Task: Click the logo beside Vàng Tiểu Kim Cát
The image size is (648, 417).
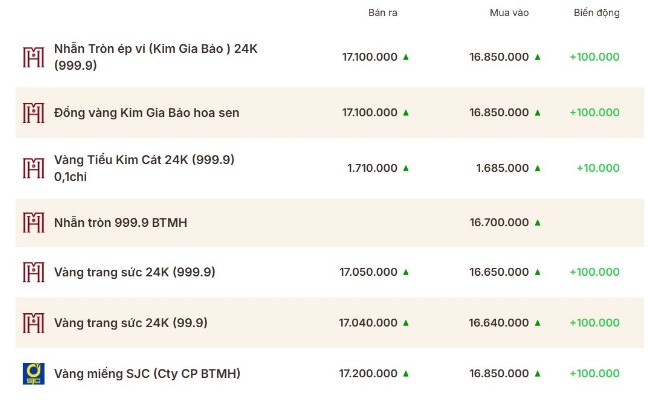Action: click(33, 168)
